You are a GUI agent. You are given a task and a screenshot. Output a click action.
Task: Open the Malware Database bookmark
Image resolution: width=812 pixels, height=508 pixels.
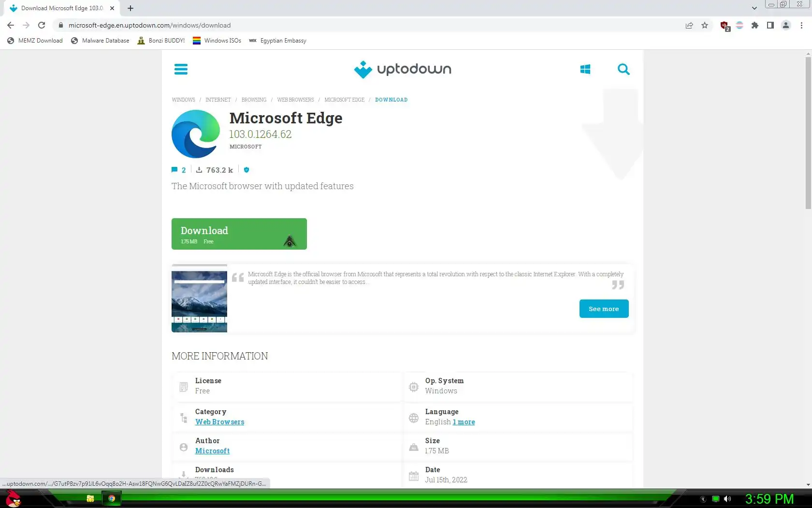click(x=100, y=41)
